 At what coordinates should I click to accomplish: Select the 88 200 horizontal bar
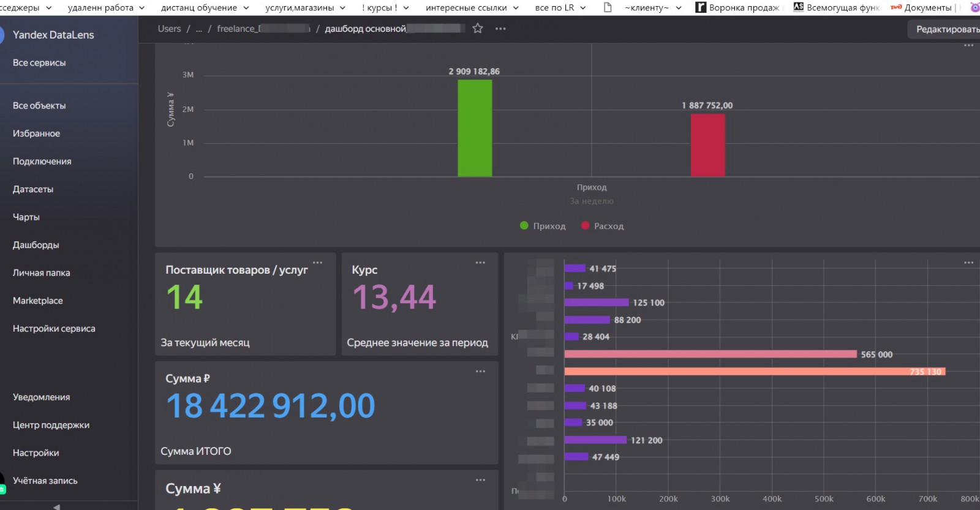click(587, 320)
